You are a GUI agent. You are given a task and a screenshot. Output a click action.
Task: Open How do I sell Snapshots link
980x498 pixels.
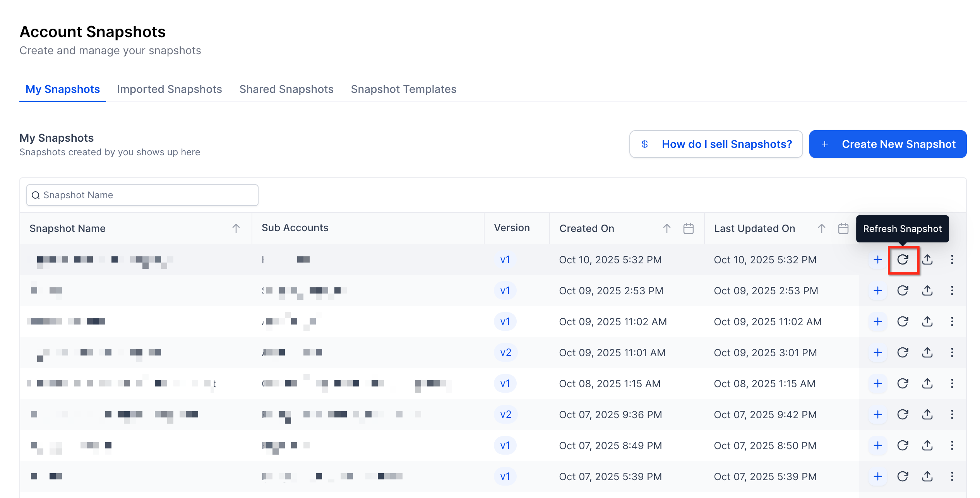[716, 144]
